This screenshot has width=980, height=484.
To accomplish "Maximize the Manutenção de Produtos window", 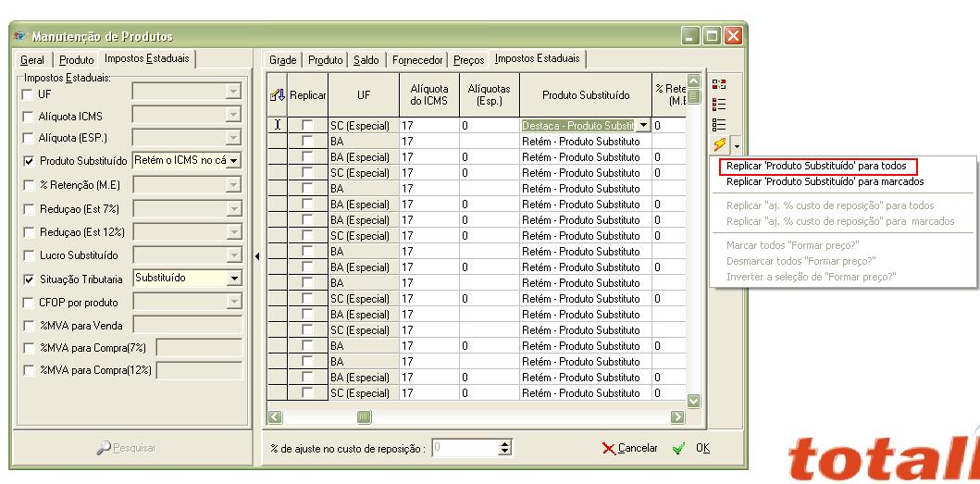I will point(712,36).
